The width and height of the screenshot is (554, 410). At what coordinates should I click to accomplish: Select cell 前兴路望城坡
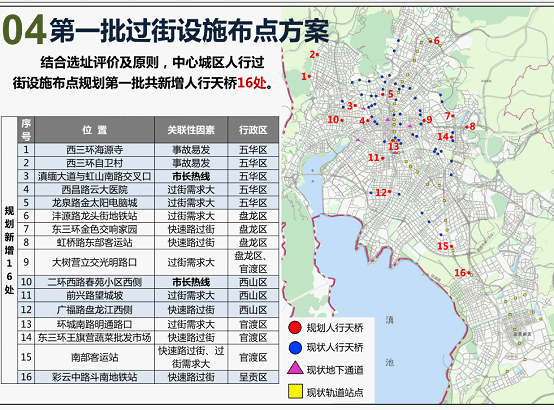[x=94, y=295]
